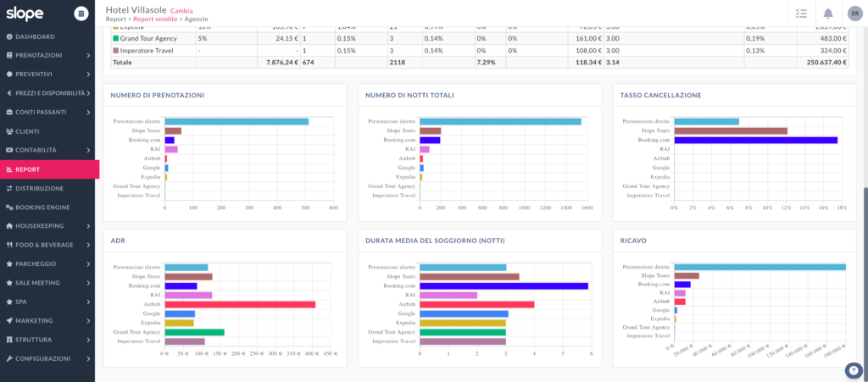
Task: Click the Numero di Notti Totali heading
Action: (x=409, y=96)
